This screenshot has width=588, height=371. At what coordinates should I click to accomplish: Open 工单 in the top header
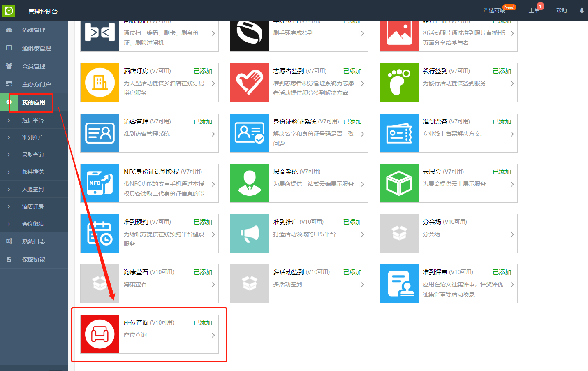(534, 10)
